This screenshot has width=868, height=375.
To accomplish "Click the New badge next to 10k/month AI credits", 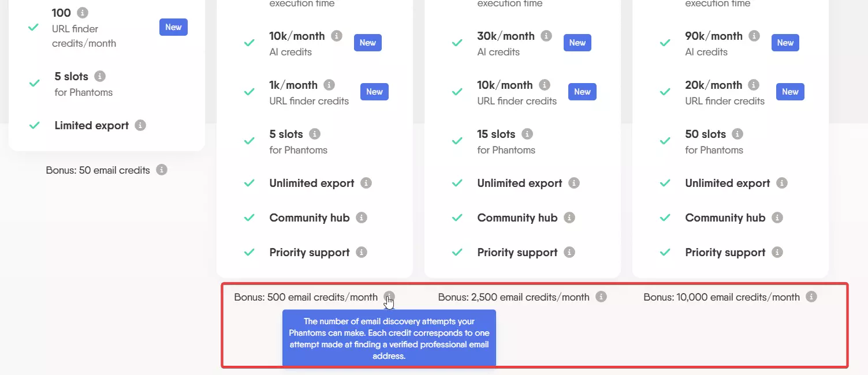I will tap(368, 42).
